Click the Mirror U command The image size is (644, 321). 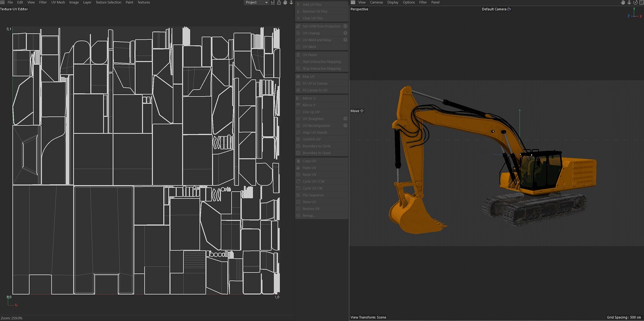click(309, 98)
